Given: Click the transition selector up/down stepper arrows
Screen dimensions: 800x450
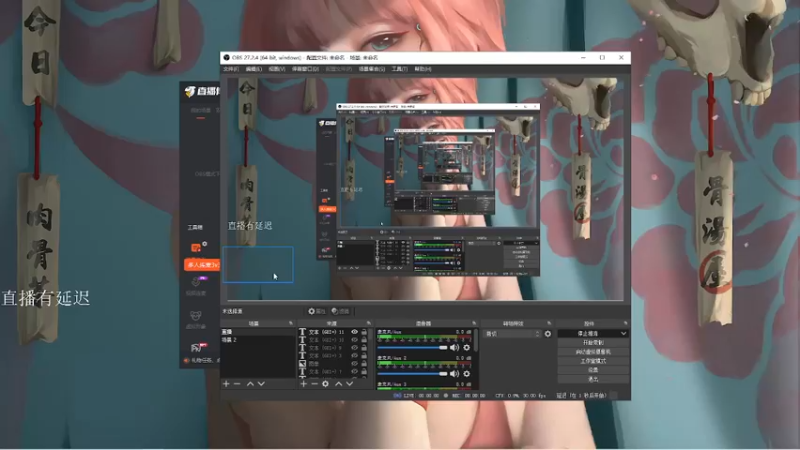Looking at the screenshot, I should (537, 334).
